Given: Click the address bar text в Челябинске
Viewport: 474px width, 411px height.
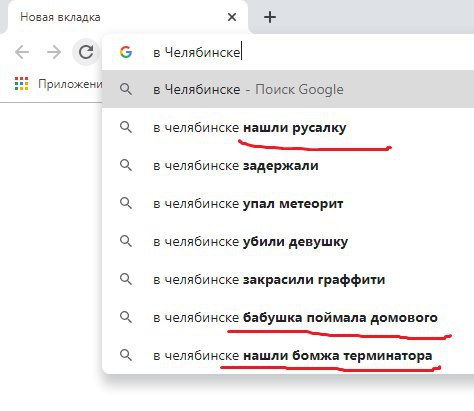Looking at the screenshot, I should (197, 52).
